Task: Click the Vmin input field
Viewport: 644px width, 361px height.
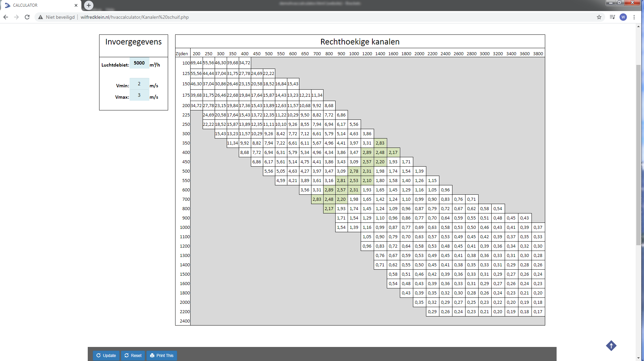Action: [x=139, y=84]
